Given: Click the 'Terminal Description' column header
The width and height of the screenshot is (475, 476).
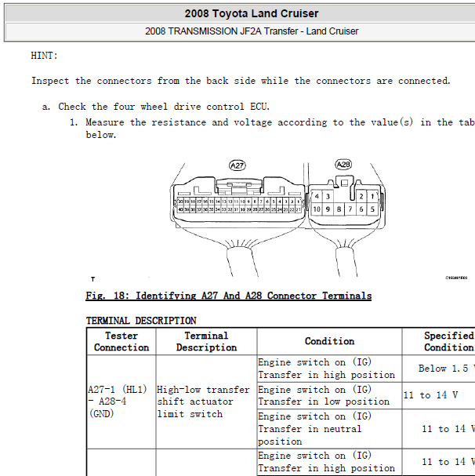Looking at the screenshot, I should pos(206,342).
